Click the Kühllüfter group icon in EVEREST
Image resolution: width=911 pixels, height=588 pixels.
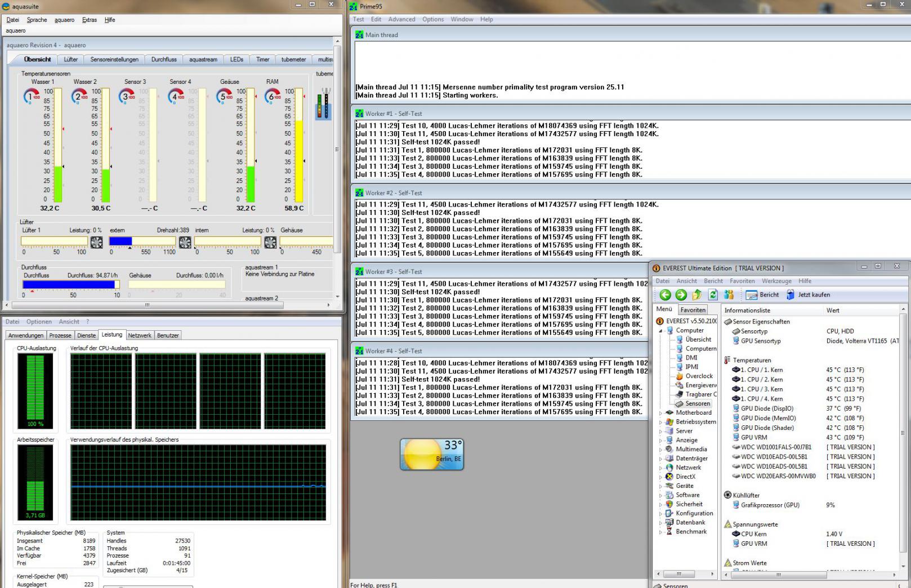[728, 495]
